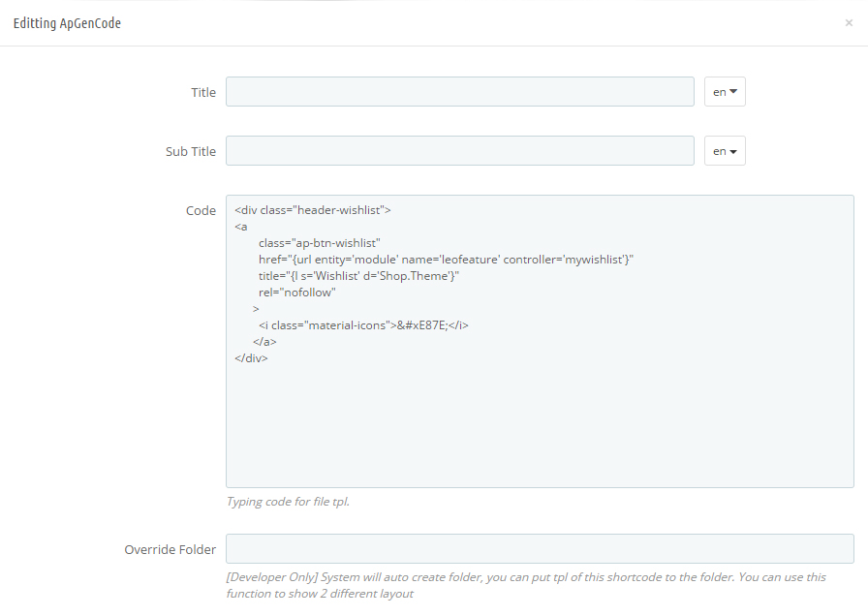Click the Title field label

203,92
